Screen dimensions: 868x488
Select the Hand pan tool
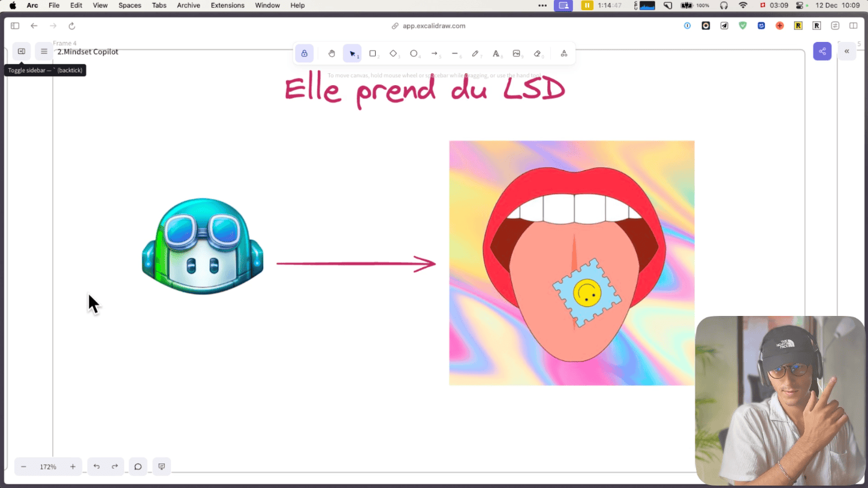[331, 53]
